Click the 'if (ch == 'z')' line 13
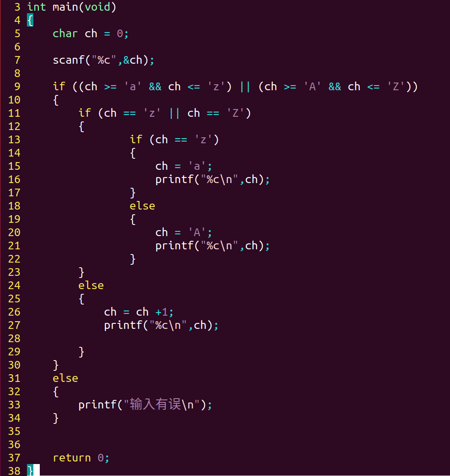This screenshot has width=450, height=476. 174,140
